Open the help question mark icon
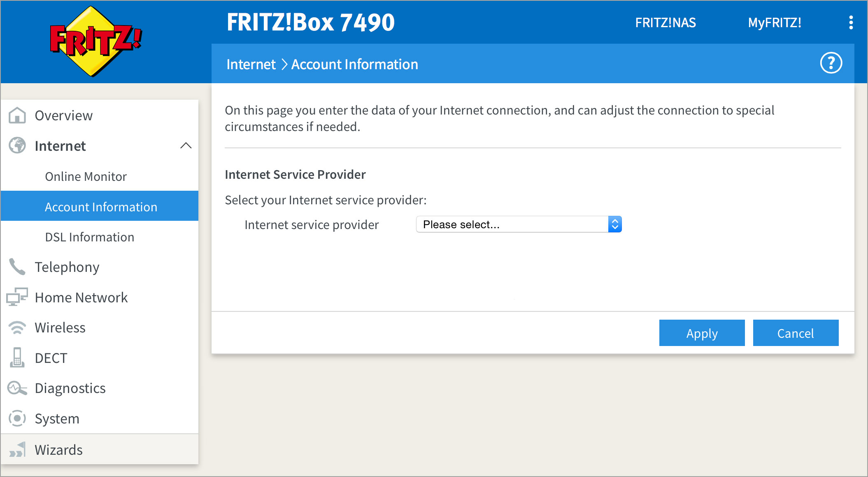868x477 pixels. coord(832,63)
